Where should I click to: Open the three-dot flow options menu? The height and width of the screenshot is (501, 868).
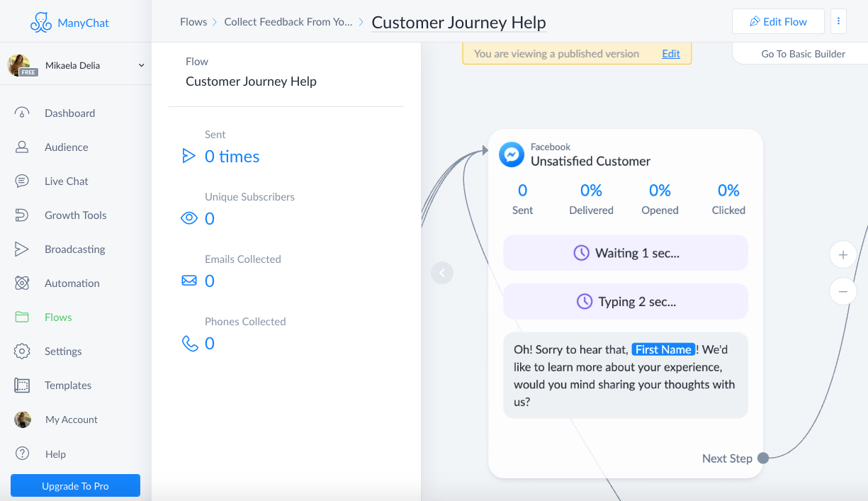[x=838, y=21]
